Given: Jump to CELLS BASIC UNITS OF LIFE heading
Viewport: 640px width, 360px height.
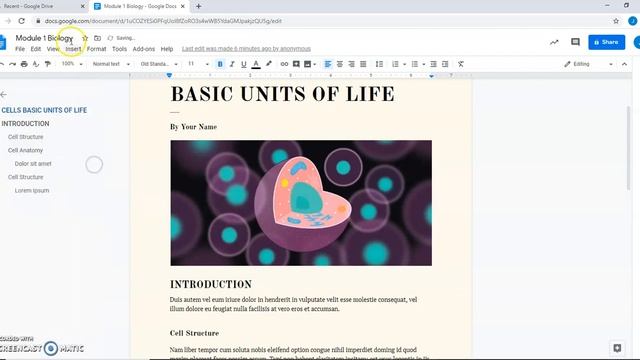Looking at the screenshot, I should click(x=44, y=110).
